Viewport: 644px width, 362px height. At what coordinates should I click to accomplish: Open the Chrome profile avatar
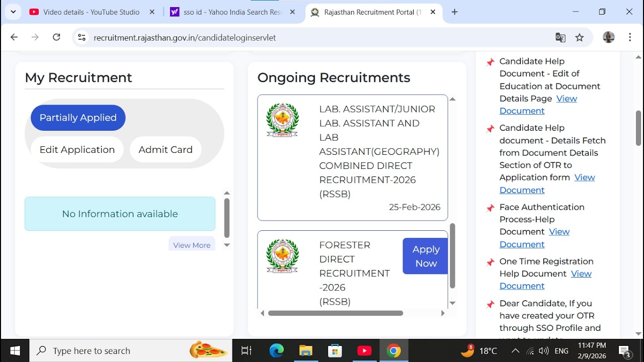(609, 37)
